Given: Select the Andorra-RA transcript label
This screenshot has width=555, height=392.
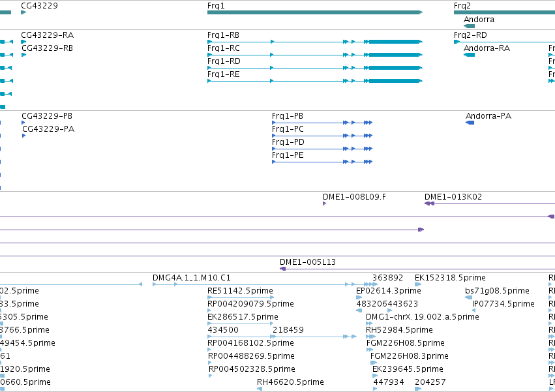Looking at the screenshot, I should 487,48.
